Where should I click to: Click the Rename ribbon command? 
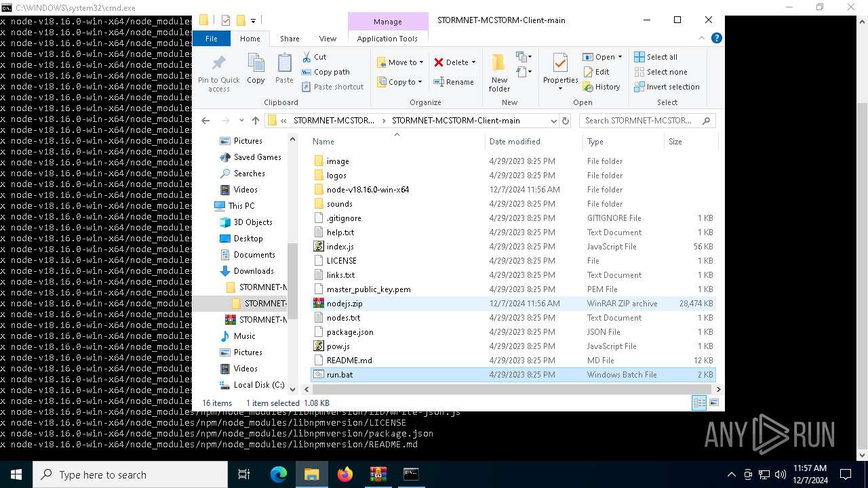click(x=454, y=82)
